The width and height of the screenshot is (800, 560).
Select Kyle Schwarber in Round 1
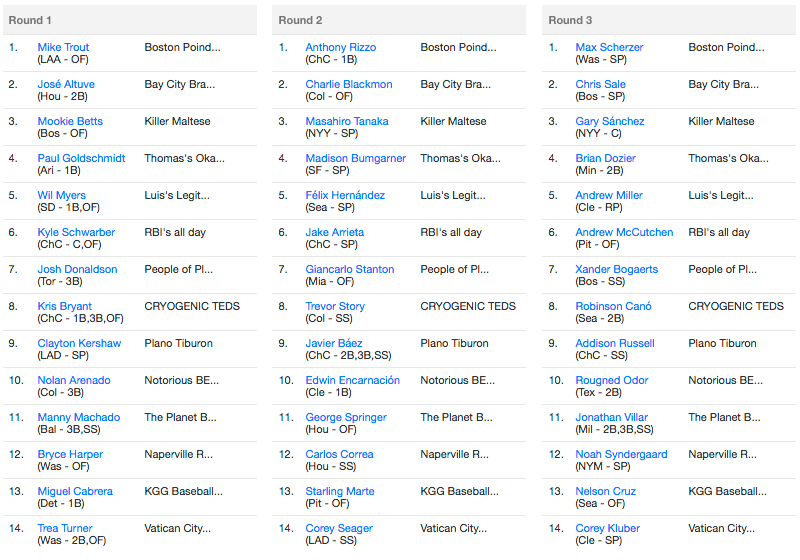[x=76, y=232]
